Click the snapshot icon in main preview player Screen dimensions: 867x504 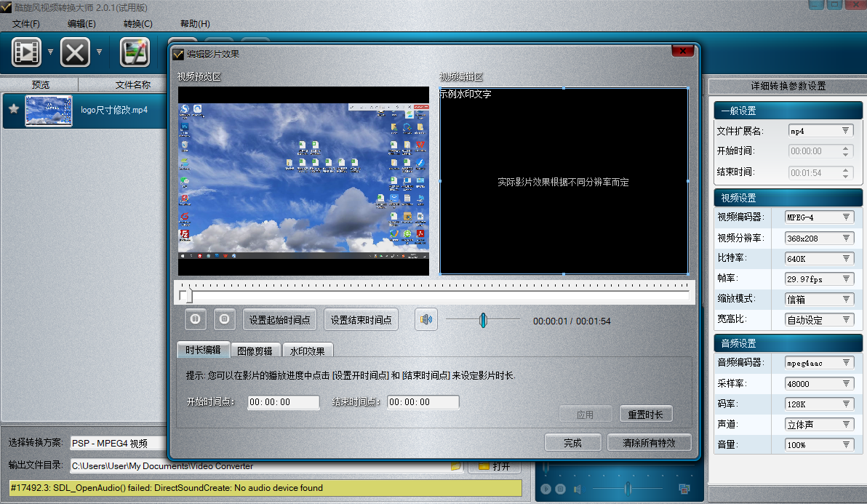coord(684,489)
